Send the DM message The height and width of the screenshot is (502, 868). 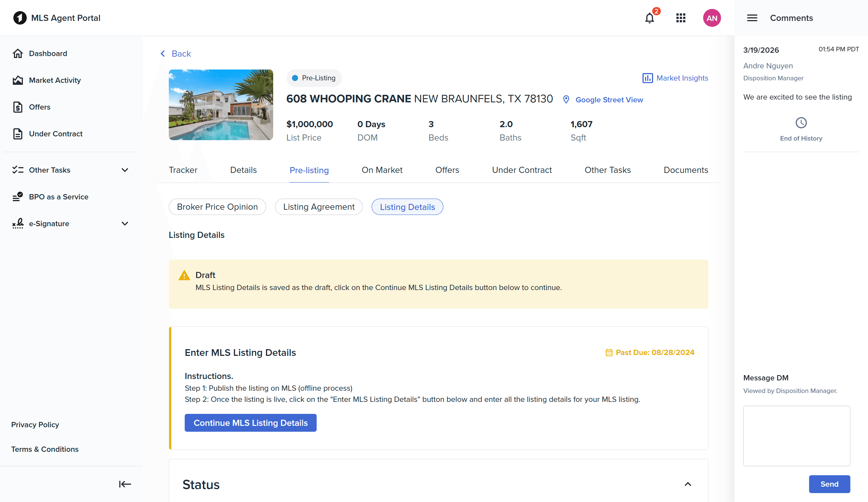[x=830, y=484]
